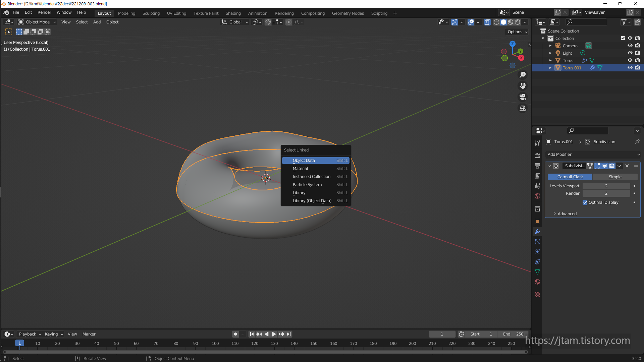Viewport: 644px width, 362px height.
Task: Open the Render properties tab icon
Action: [537, 156]
